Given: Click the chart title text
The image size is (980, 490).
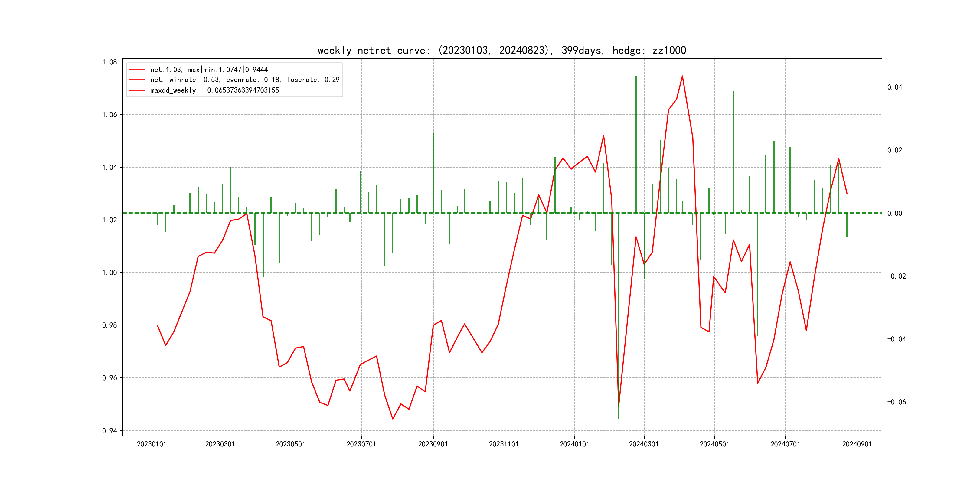Looking at the screenshot, I should pyautogui.click(x=501, y=50).
